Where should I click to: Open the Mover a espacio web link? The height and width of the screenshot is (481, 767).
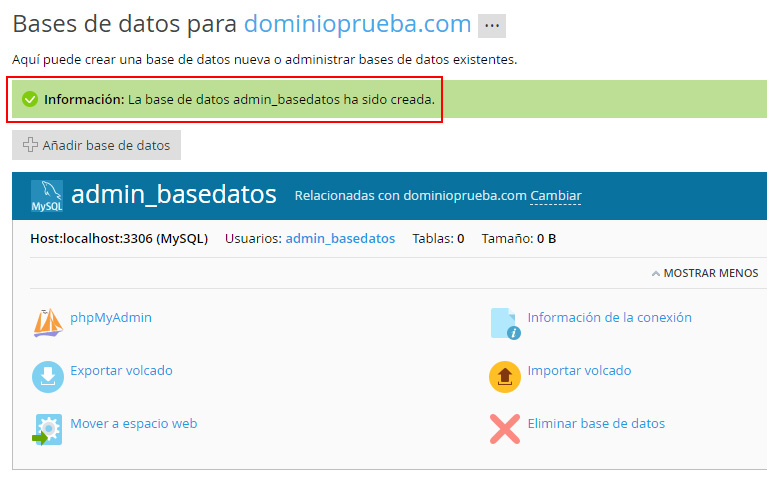[x=134, y=423]
